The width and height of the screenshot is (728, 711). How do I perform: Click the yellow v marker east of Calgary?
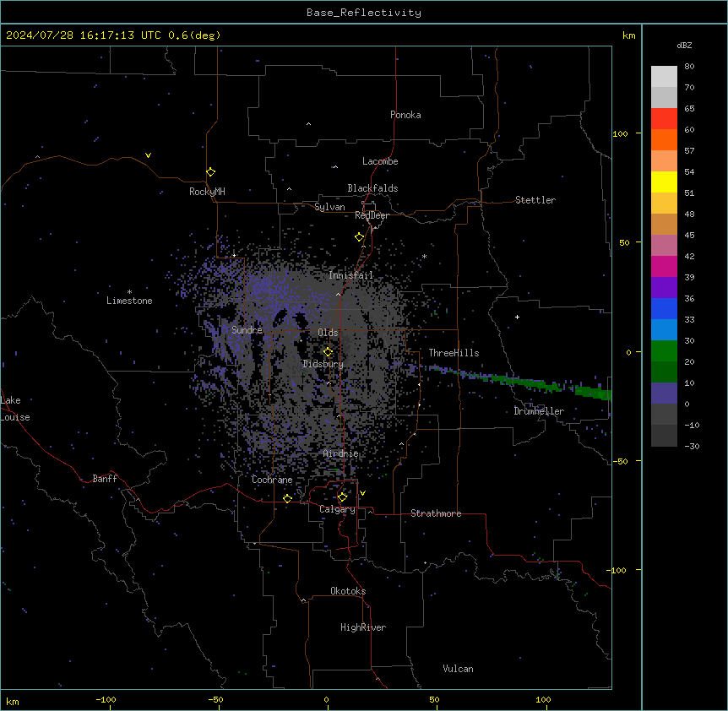[362, 493]
